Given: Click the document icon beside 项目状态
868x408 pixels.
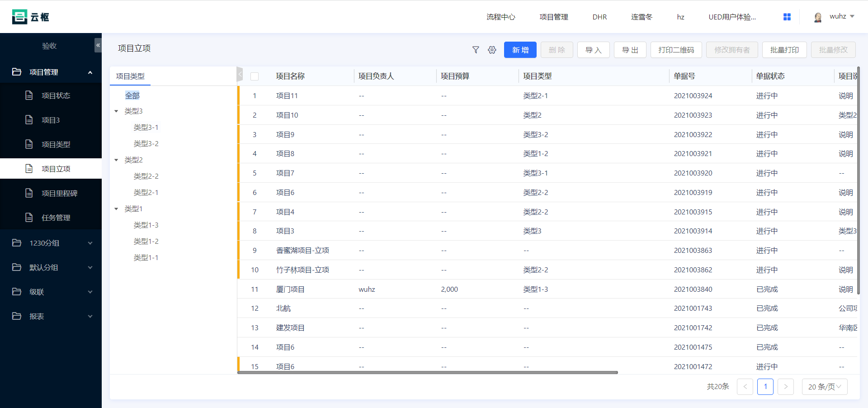Looking at the screenshot, I should pyautogui.click(x=29, y=95).
